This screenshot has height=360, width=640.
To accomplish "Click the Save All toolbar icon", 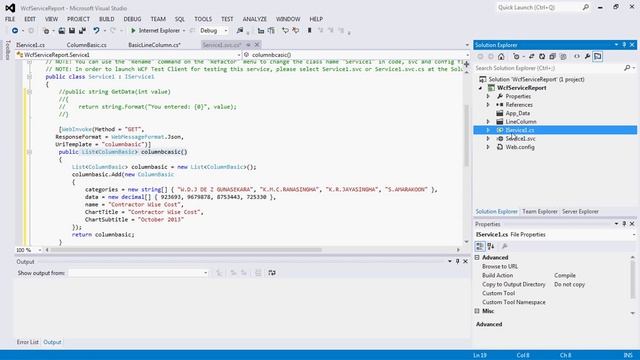I will click(82, 31).
